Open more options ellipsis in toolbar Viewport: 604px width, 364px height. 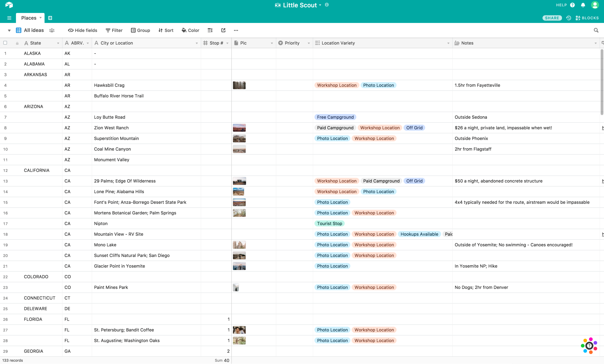coord(236,30)
